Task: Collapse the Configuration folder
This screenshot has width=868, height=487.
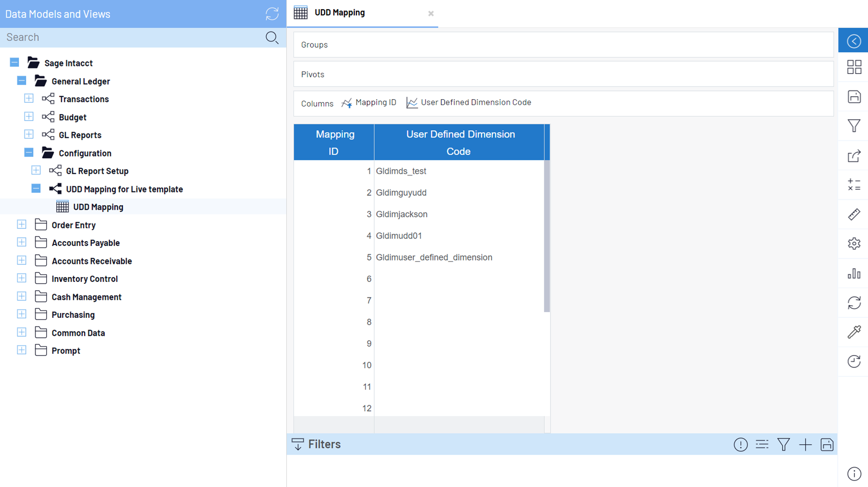Action: tap(29, 153)
